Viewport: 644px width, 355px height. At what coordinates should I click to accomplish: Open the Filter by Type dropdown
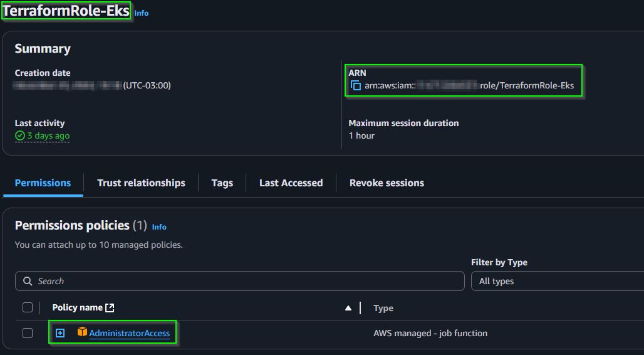(x=558, y=281)
